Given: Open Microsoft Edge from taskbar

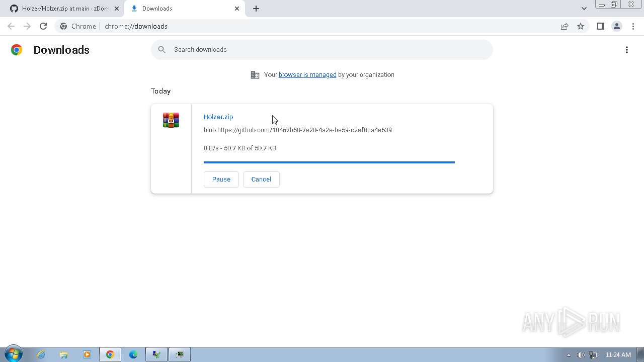Looking at the screenshot, I should [133, 354].
